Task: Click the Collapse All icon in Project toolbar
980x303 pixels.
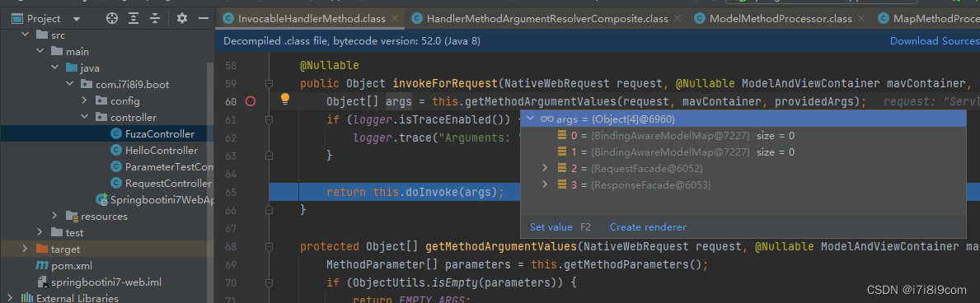Action: pyautogui.click(x=154, y=19)
